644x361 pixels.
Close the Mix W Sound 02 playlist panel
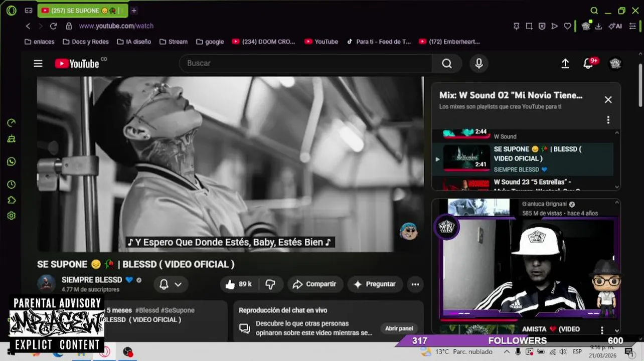tap(608, 100)
